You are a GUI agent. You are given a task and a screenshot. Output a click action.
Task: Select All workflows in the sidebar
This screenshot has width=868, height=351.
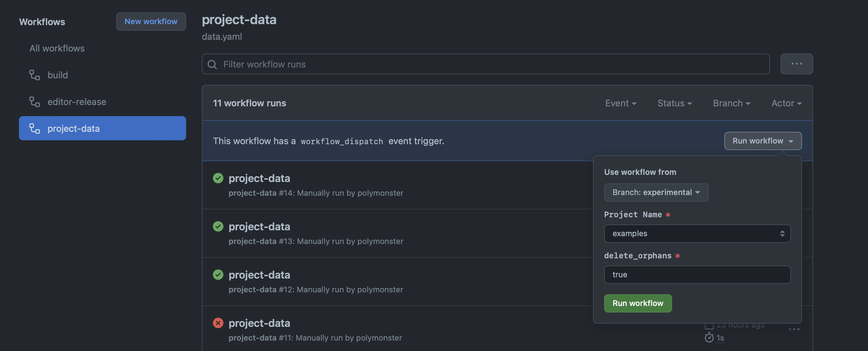[x=57, y=48]
